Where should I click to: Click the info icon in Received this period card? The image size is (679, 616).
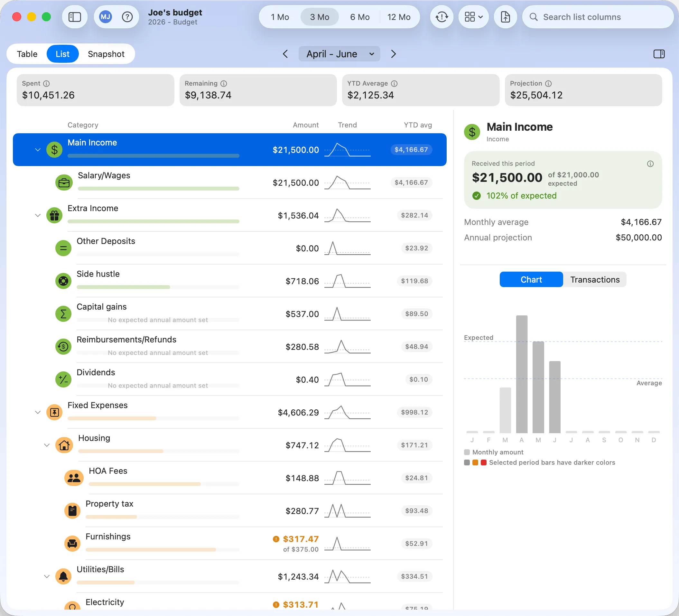point(650,164)
